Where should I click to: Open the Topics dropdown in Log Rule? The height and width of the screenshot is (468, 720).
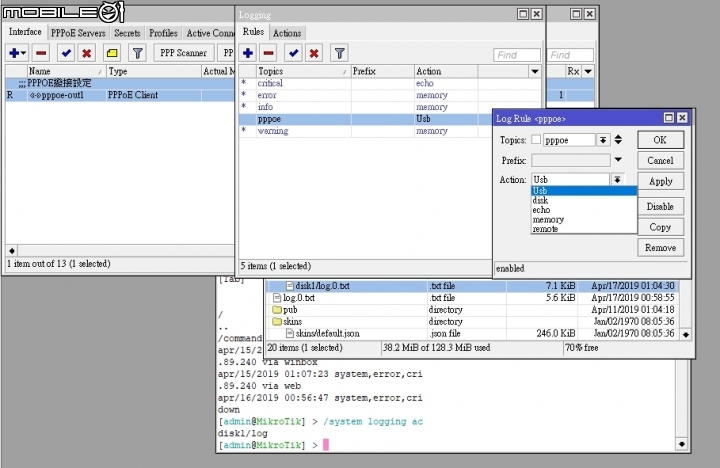[603, 140]
